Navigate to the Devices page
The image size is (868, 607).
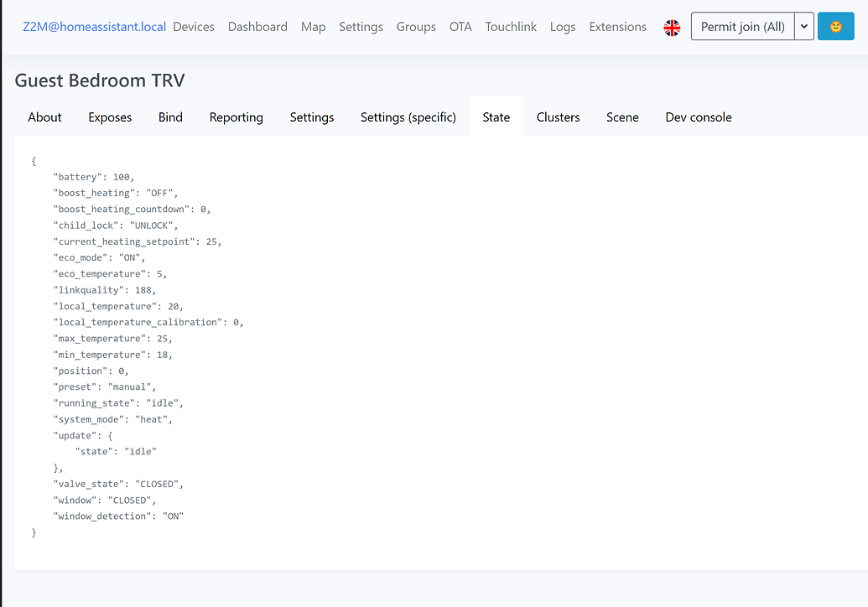pyautogui.click(x=194, y=26)
